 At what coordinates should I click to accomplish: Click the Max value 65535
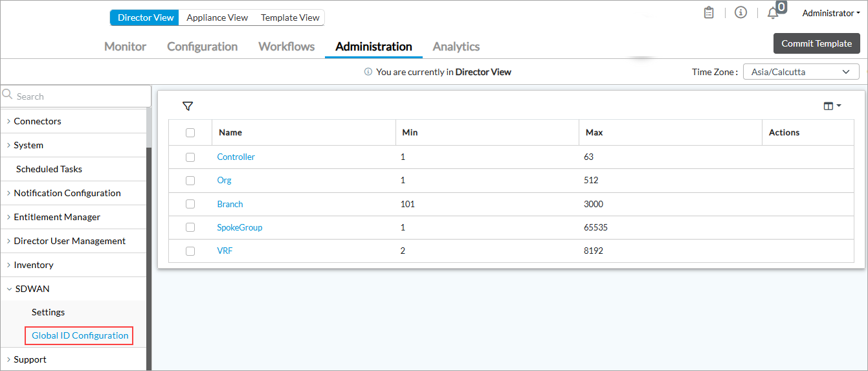click(595, 227)
